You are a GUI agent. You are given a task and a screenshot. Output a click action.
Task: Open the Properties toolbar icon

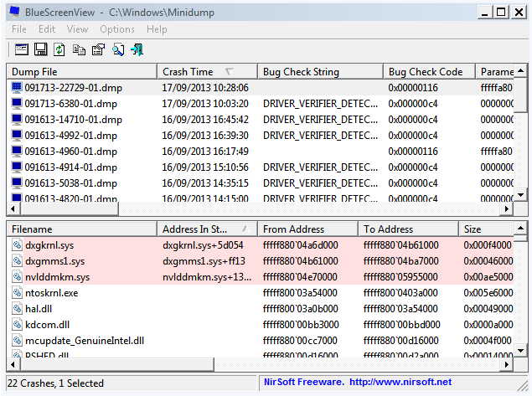tap(98, 49)
